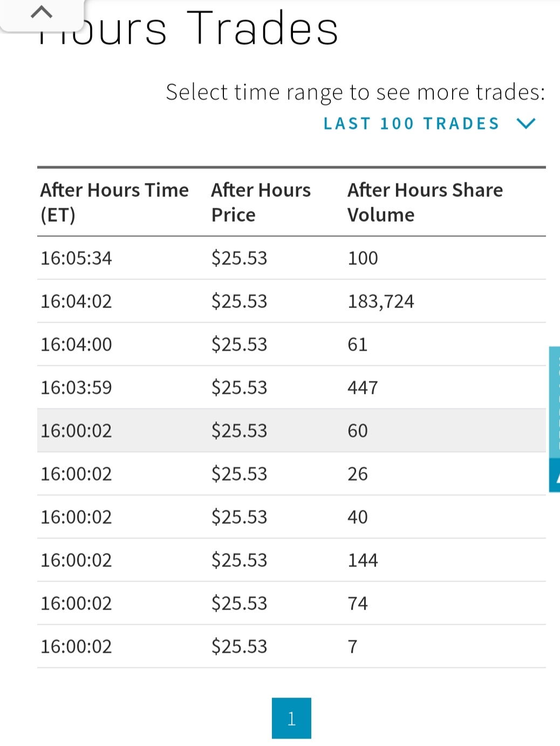The width and height of the screenshot is (560, 746).
Task: Click the row with volume 26
Action: 291,474
